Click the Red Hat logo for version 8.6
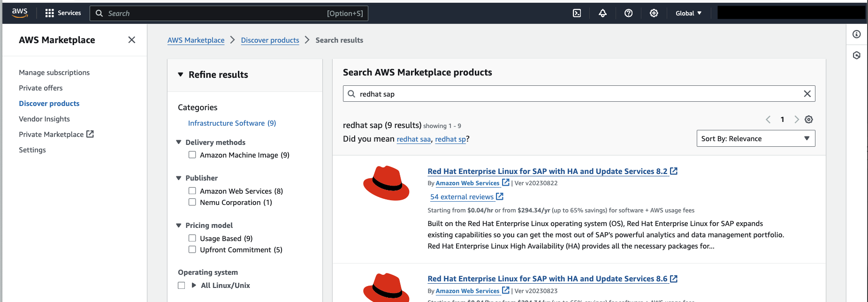 (x=386, y=287)
